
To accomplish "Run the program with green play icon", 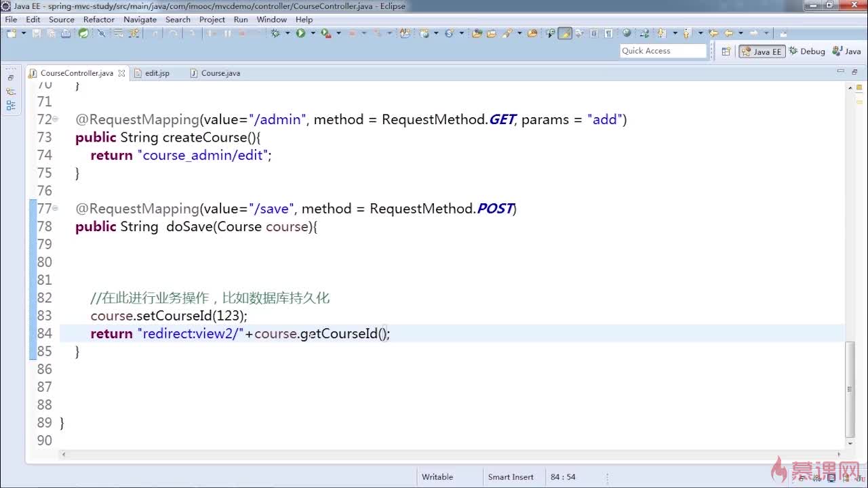I will pos(300,33).
